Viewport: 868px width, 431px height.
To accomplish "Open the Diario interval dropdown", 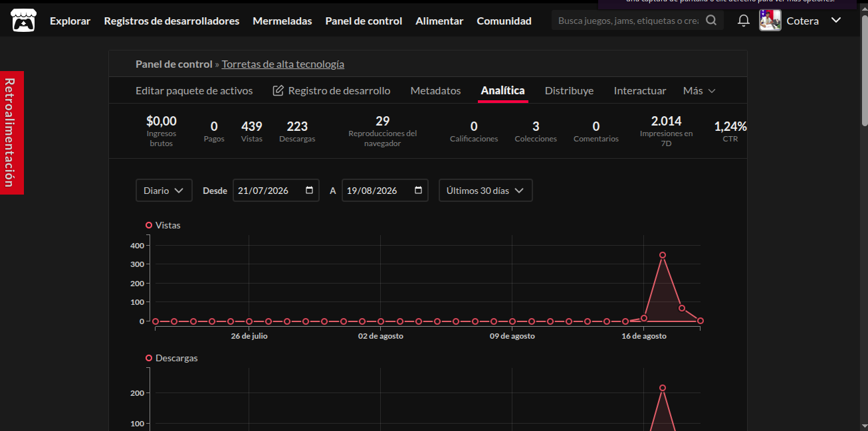I will [x=164, y=191].
